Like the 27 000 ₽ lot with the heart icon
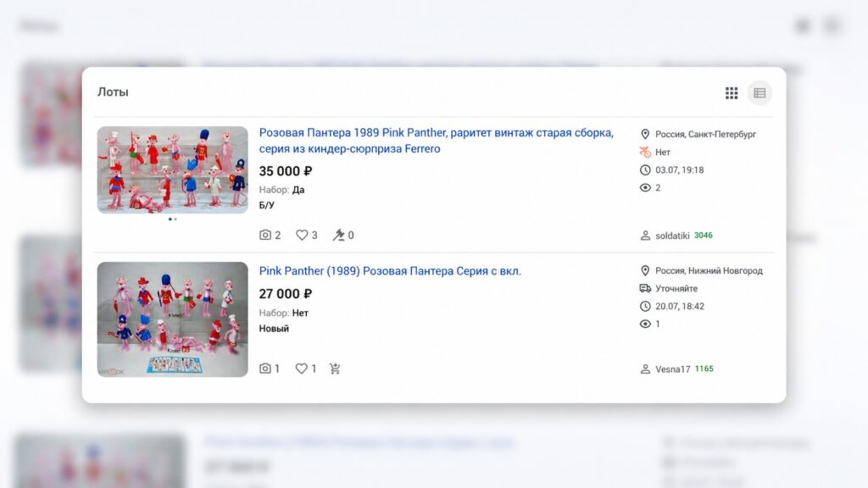This screenshot has width=868, height=488. tap(301, 369)
